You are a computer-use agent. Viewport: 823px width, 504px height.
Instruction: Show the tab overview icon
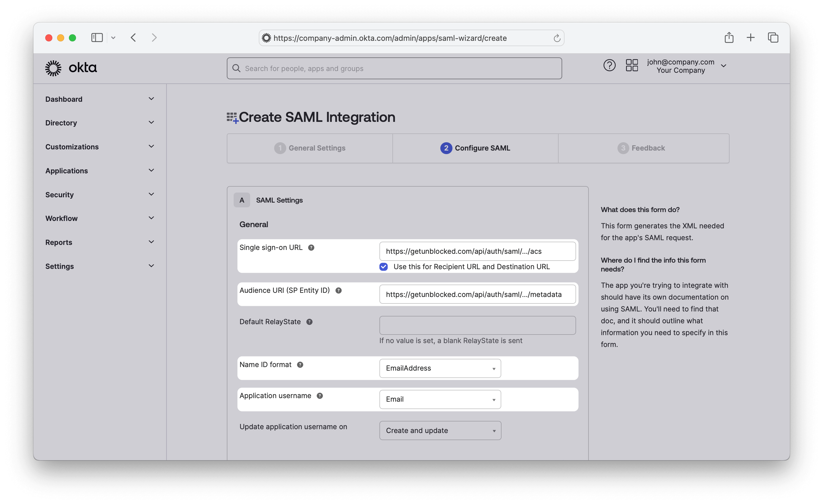773,37
